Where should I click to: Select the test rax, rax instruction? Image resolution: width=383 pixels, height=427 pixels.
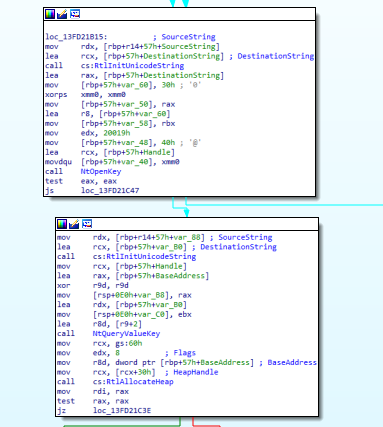(x=93, y=401)
